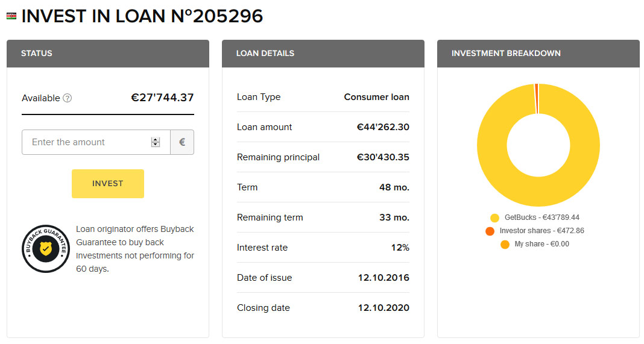
Task: Focus the Enter the amount field
Action: pos(87,142)
